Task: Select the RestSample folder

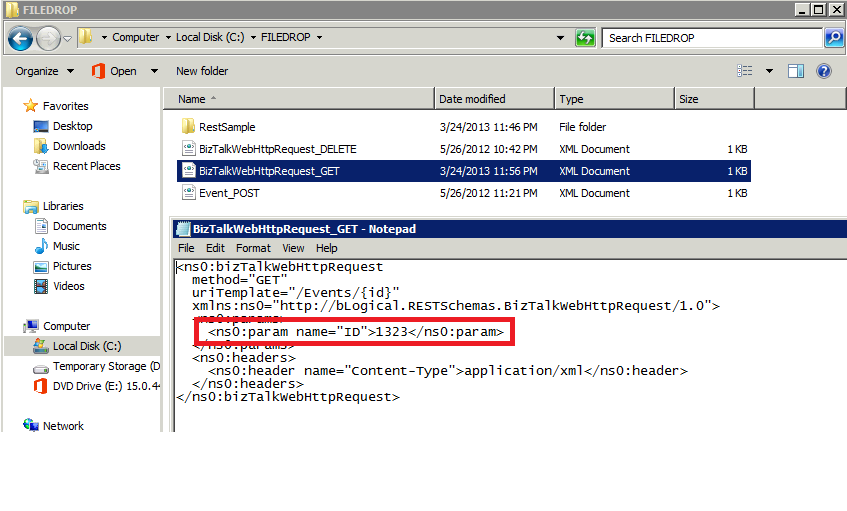Action: tap(227, 127)
